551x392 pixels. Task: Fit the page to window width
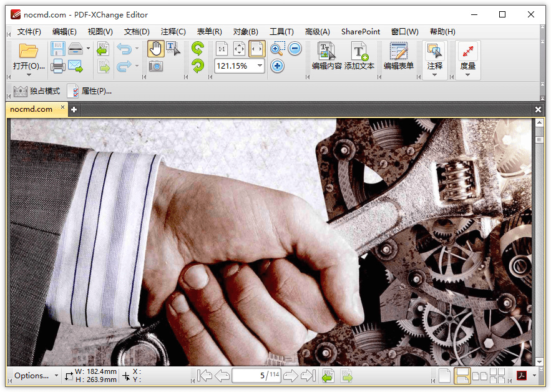pyautogui.click(x=256, y=48)
